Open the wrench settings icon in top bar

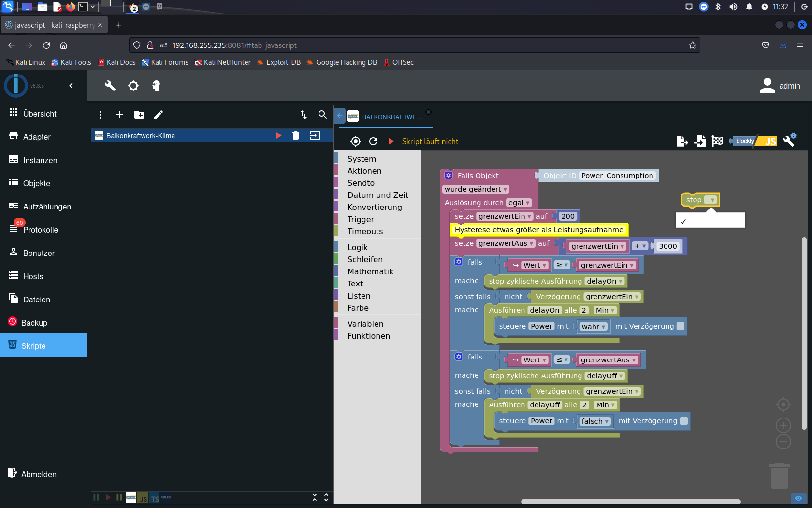tap(110, 86)
